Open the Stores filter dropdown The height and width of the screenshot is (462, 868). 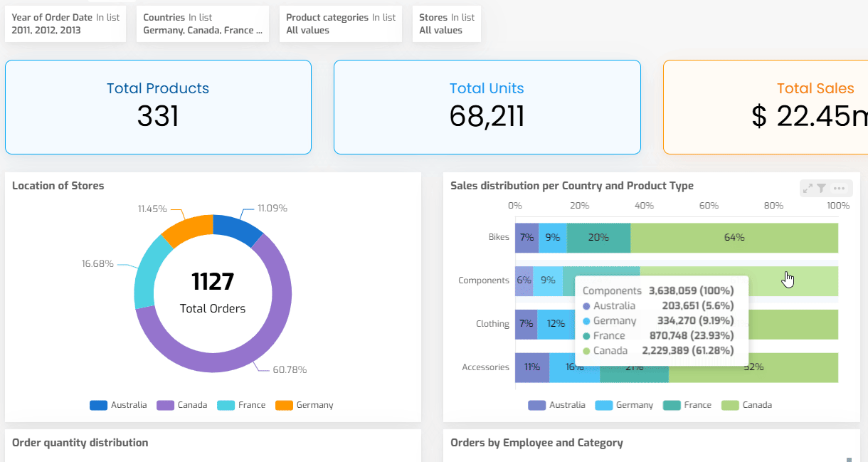tap(447, 24)
